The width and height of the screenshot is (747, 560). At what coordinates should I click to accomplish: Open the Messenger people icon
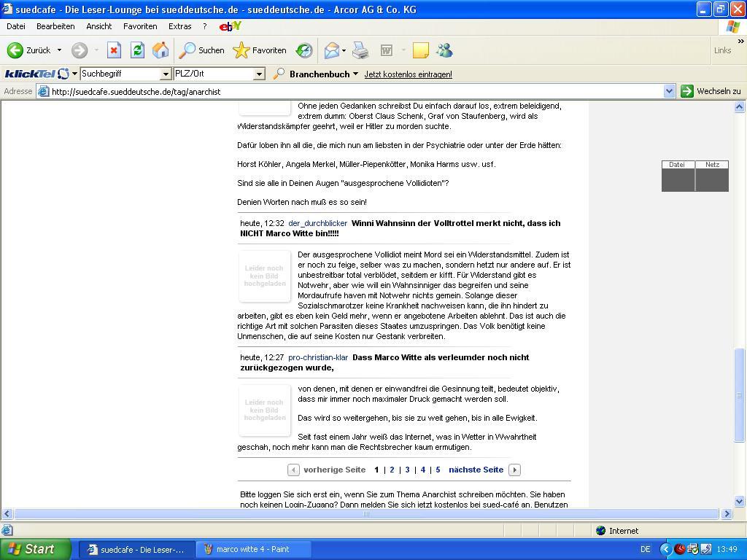(x=444, y=50)
